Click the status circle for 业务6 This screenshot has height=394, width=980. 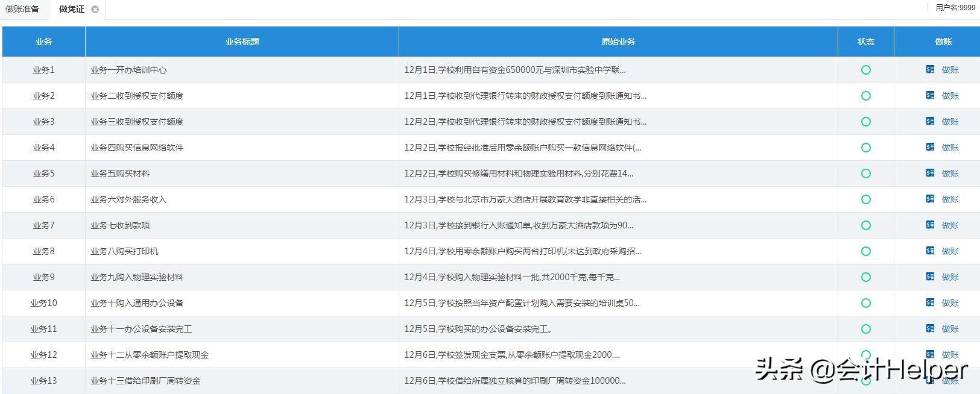pos(866,199)
